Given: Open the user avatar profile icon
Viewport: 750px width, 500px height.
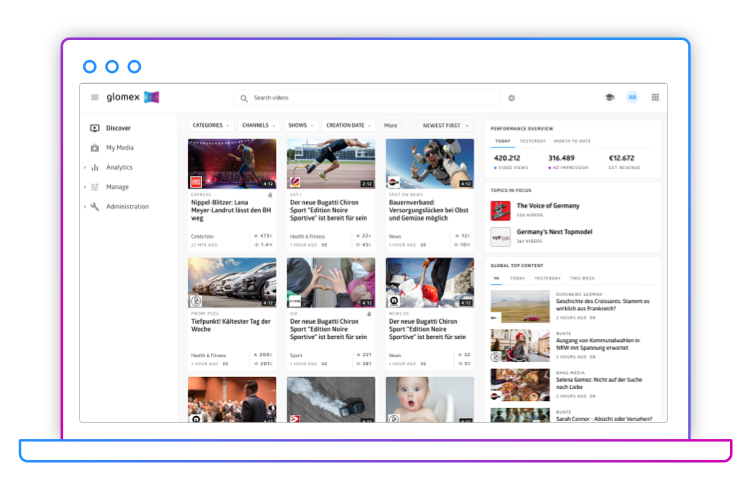Looking at the screenshot, I should (x=632, y=97).
